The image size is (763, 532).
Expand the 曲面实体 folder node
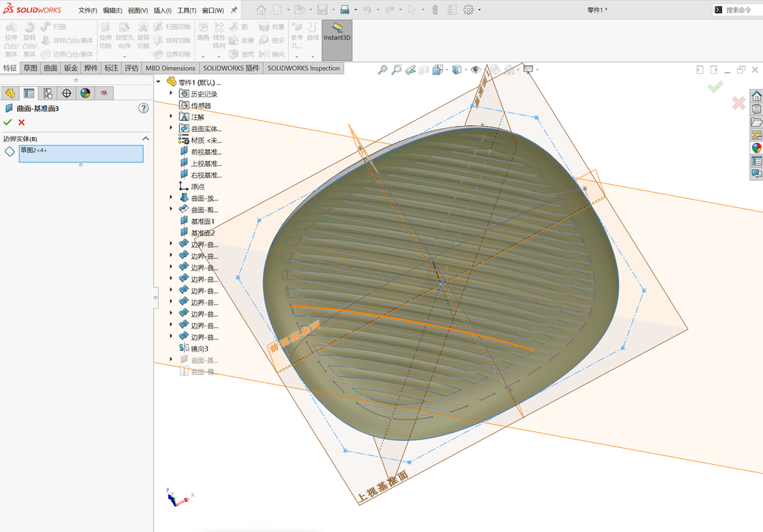tap(171, 128)
